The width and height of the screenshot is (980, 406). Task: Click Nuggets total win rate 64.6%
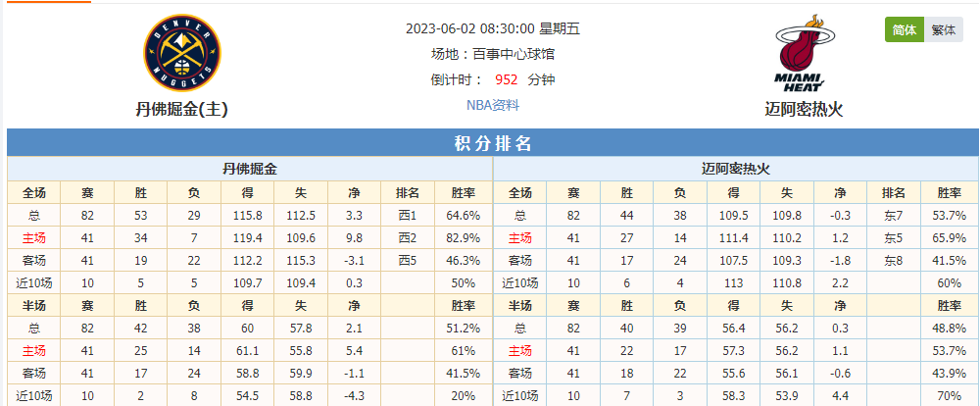click(x=464, y=216)
